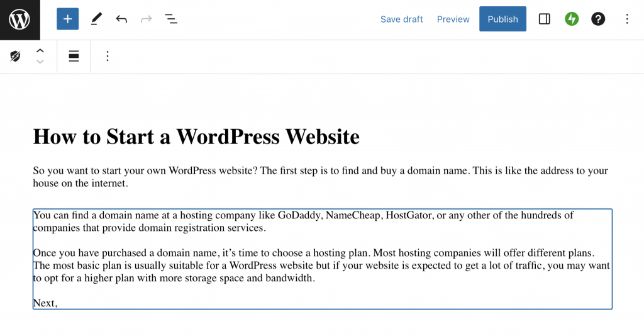Viewport: 644px width, 336px height.
Task: Undo the last change
Action: [121, 20]
